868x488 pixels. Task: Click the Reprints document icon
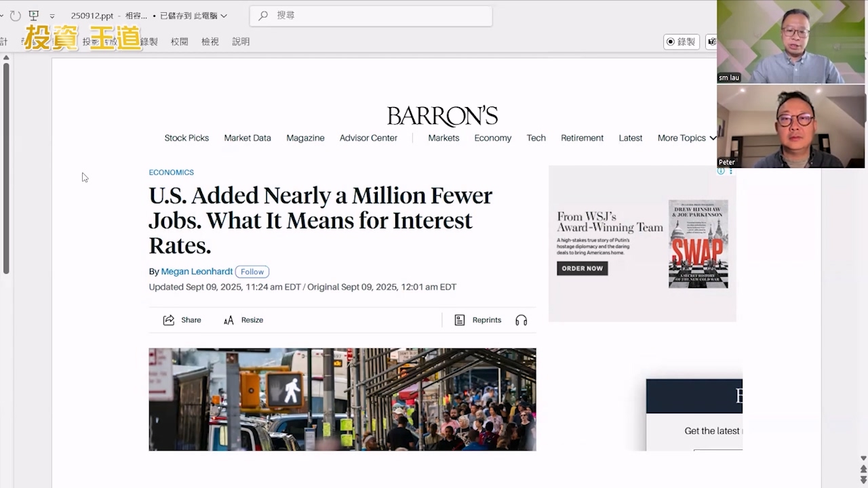point(460,320)
